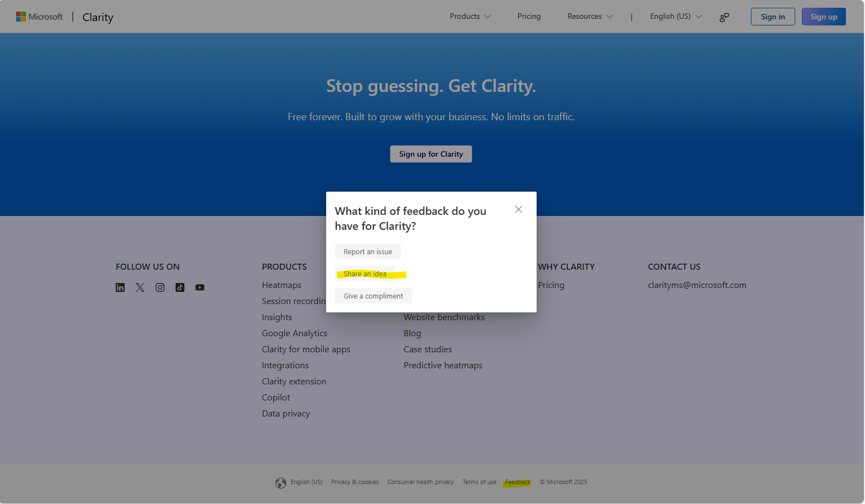
Task: Open the Insights footer link
Action: (277, 317)
